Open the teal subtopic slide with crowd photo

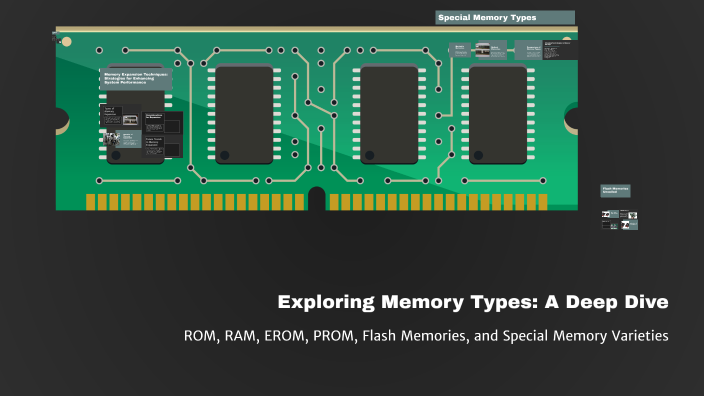[122, 139]
